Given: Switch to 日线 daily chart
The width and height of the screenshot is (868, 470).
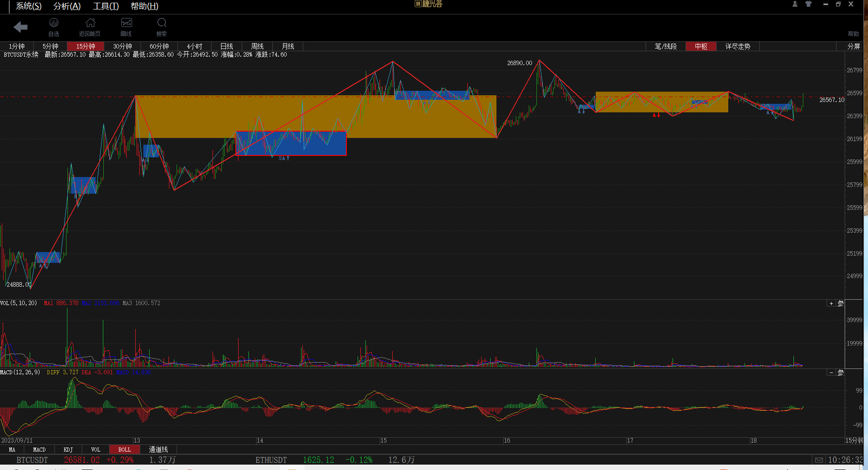Looking at the screenshot, I should [x=226, y=46].
